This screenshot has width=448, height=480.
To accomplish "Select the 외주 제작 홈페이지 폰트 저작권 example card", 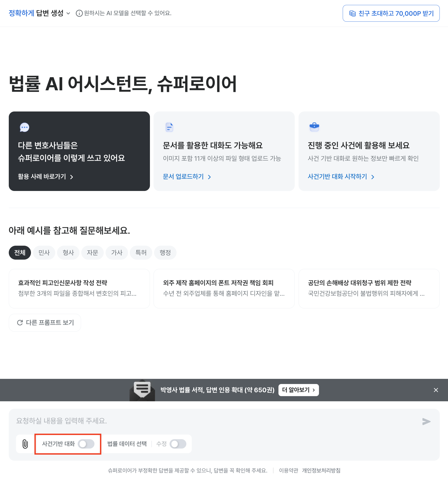I will click(x=224, y=289).
